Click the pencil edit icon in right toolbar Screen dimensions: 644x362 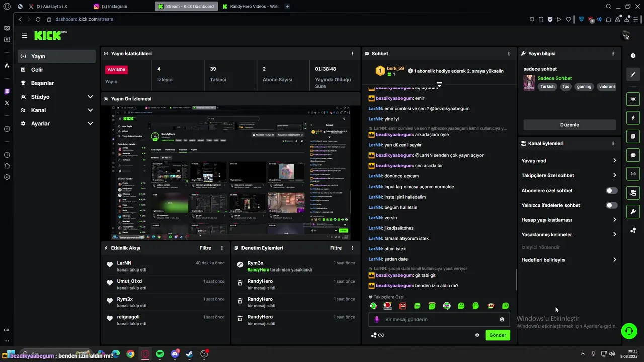pos(633,74)
